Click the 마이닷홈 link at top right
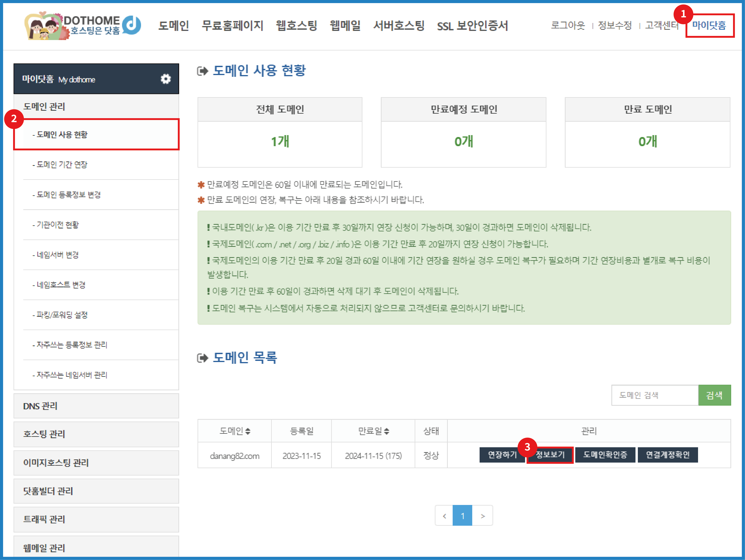Image resolution: width=745 pixels, height=560 pixels. (x=709, y=26)
